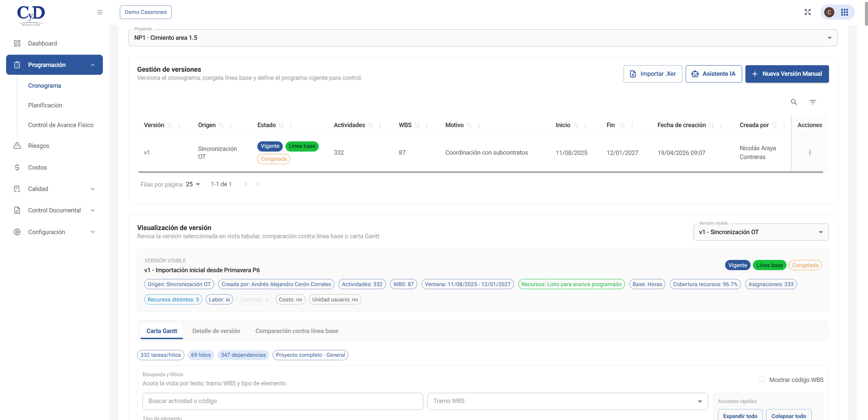Toggle fullscreen mode icon

(x=808, y=12)
